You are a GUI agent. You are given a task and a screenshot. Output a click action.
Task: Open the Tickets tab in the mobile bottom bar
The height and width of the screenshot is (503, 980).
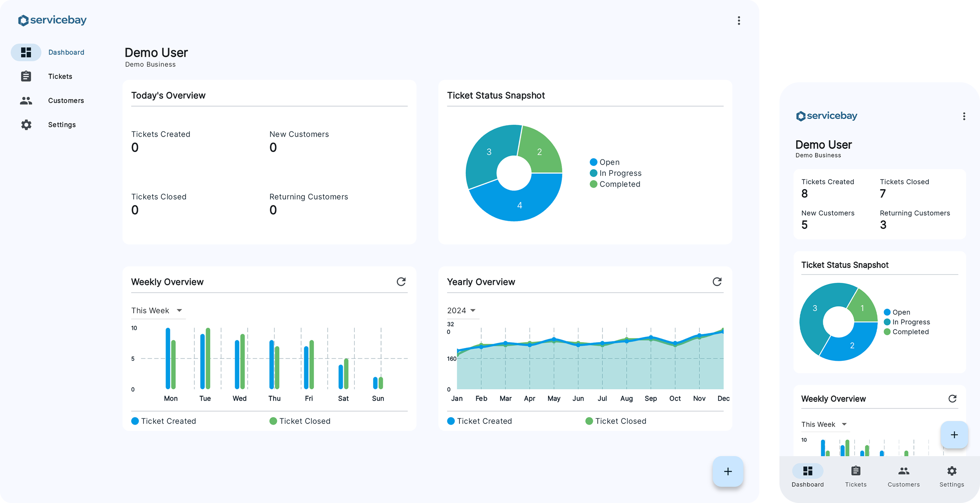click(856, 476)
